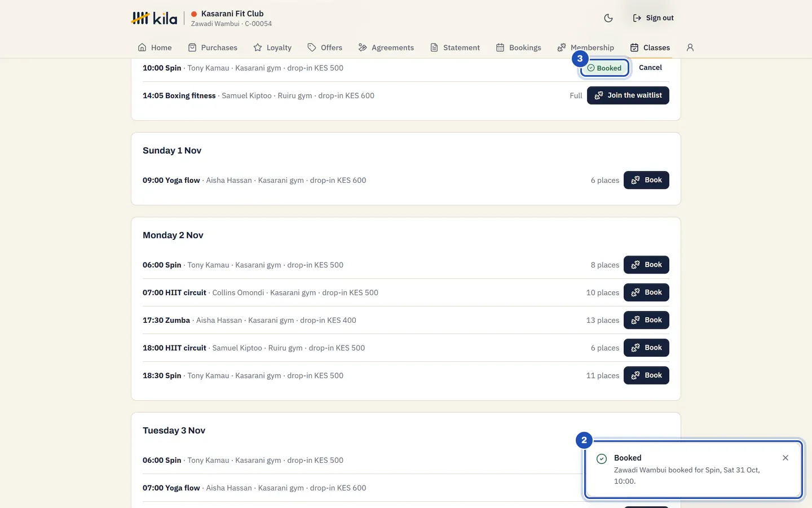
Task: Open the Membership tab
Action: [586, 47]
